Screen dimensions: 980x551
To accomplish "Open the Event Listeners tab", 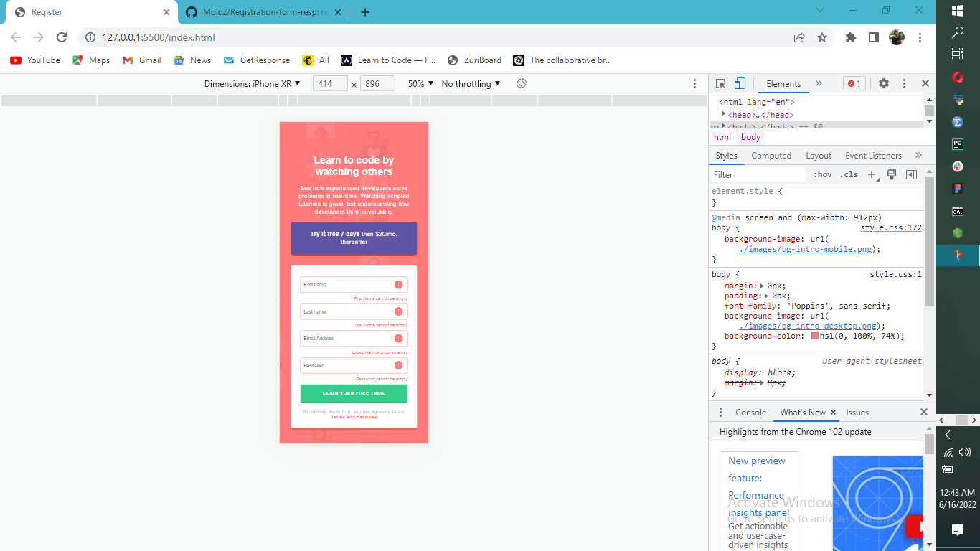I will pyautogui.click(x=873, y=156).
